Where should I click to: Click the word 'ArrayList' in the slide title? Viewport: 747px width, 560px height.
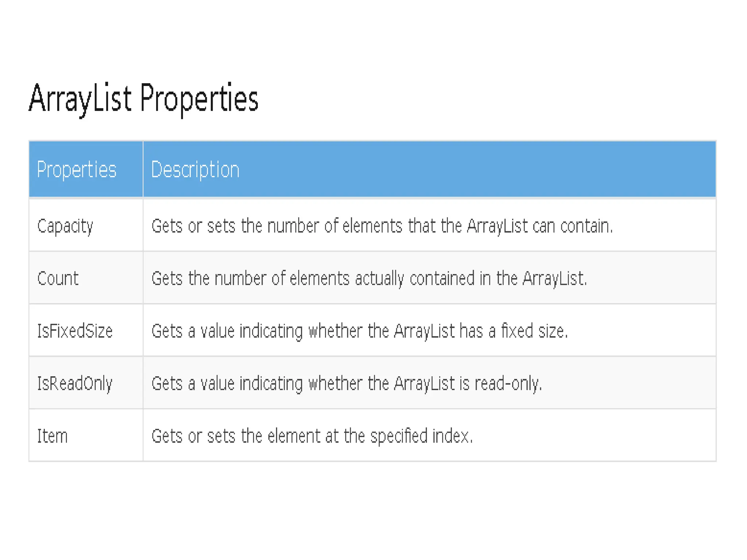point(80,98)
